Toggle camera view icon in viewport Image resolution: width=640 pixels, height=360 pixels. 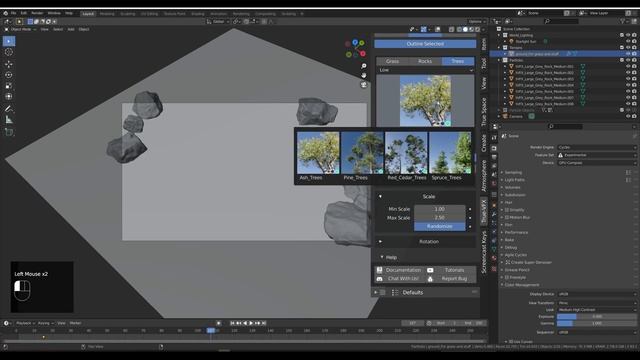364,84
